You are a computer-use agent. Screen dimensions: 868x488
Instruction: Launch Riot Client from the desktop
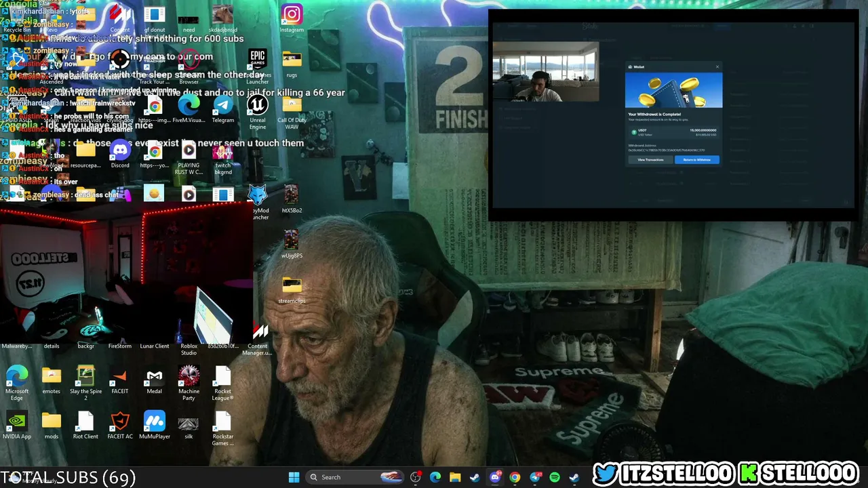(85, 426)
